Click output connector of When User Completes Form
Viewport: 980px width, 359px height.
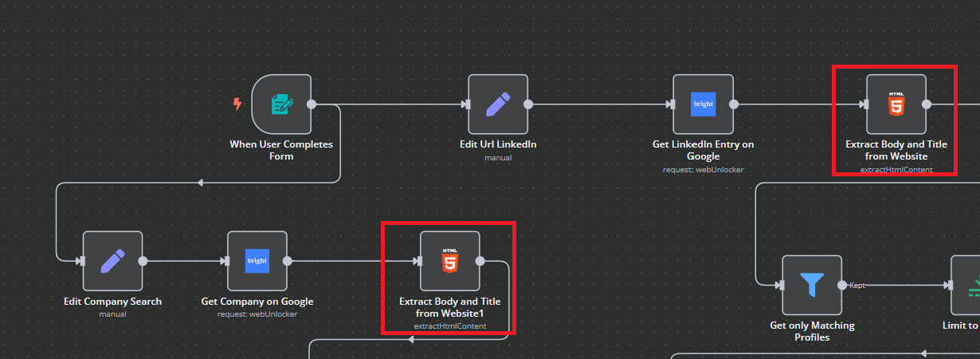click(x=312, y=104)
